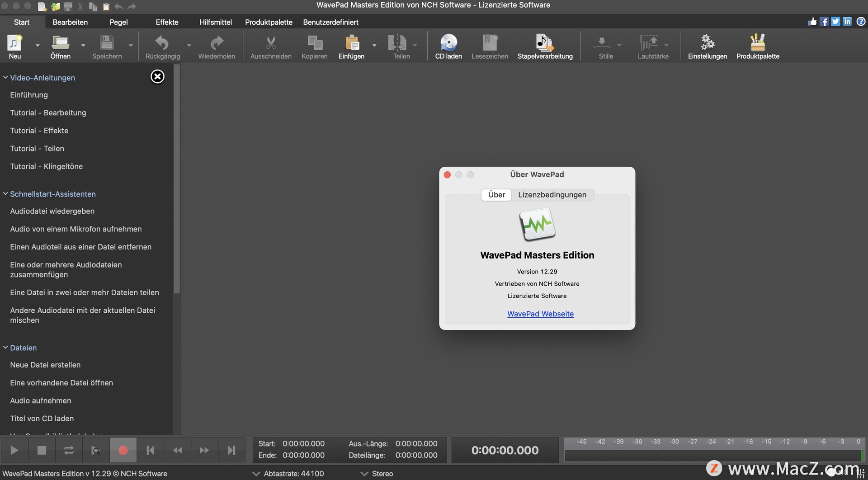The height and width of the screenshot is (480, 868).
Task: Collapse the Video-Anleitungen section
Action: (x=5, y=78)
